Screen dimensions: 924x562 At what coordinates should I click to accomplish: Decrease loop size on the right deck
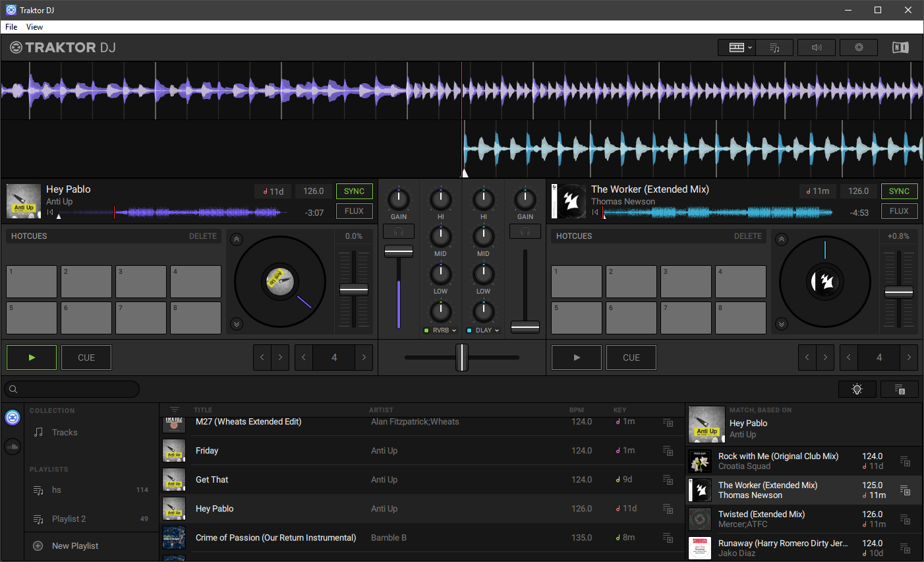pyautogui.click(x=849, y=358)
